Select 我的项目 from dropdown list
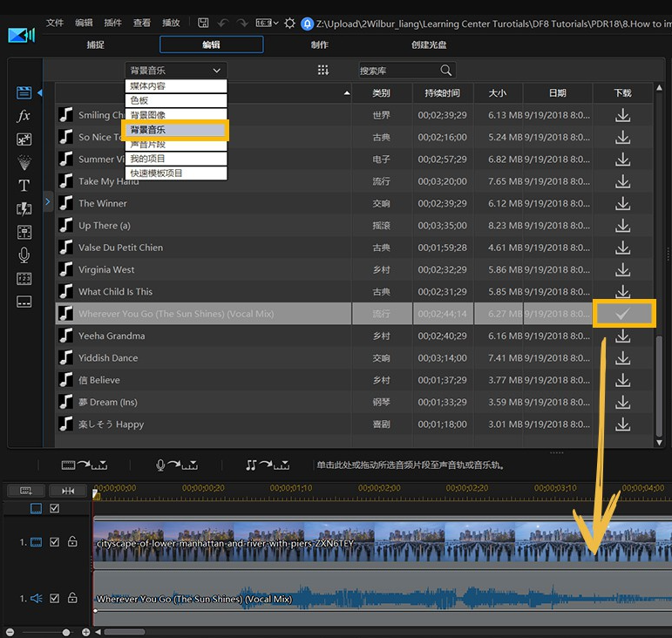Image resolution: width=672 pixels, height=638 pixels. pyautogui.click(x=176, y=159)
